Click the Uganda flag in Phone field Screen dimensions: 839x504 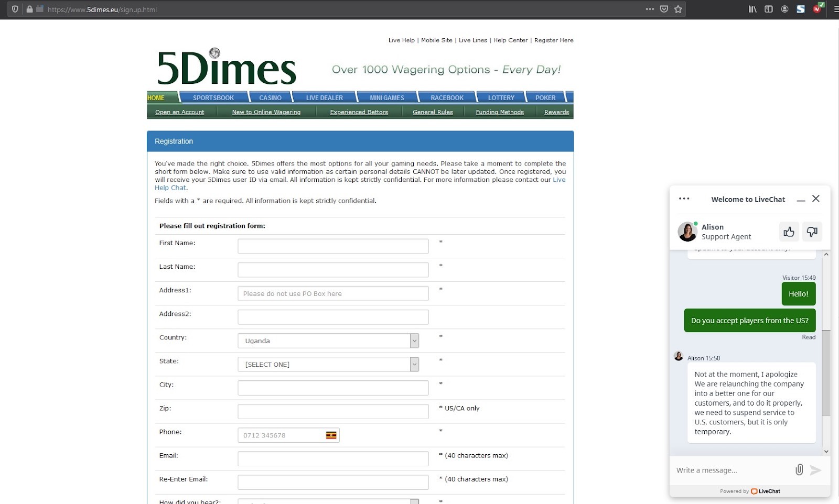click(x=331, y=435)
